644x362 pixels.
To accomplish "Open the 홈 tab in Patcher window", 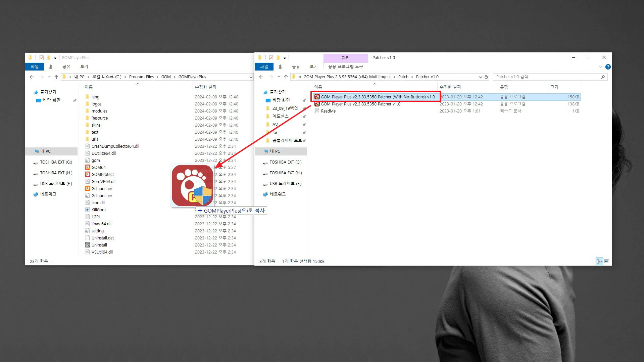I will click(x=280, y=66).
